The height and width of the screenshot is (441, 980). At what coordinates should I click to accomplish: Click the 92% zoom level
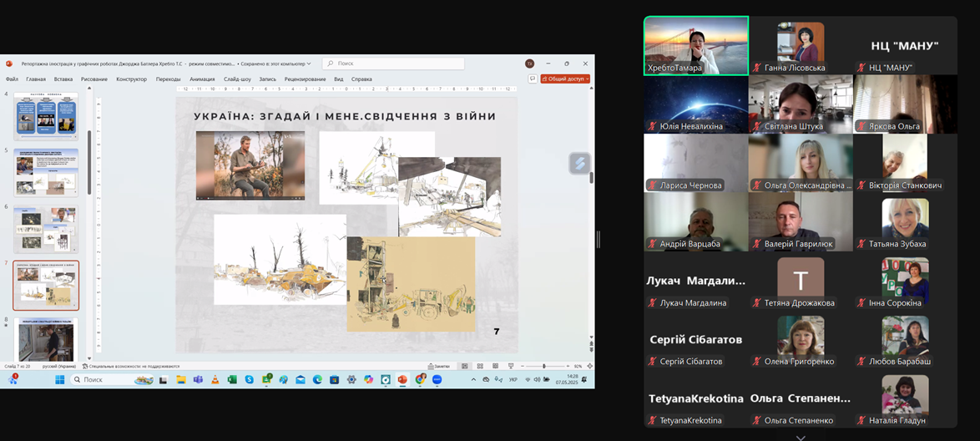click(578, 366)
